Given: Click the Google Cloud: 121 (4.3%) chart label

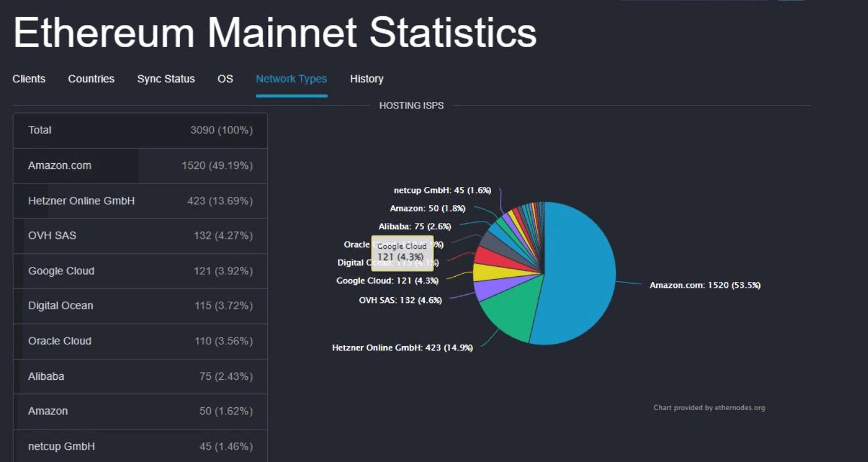Looking at the screenshot, I should click(x=387, y=281).
